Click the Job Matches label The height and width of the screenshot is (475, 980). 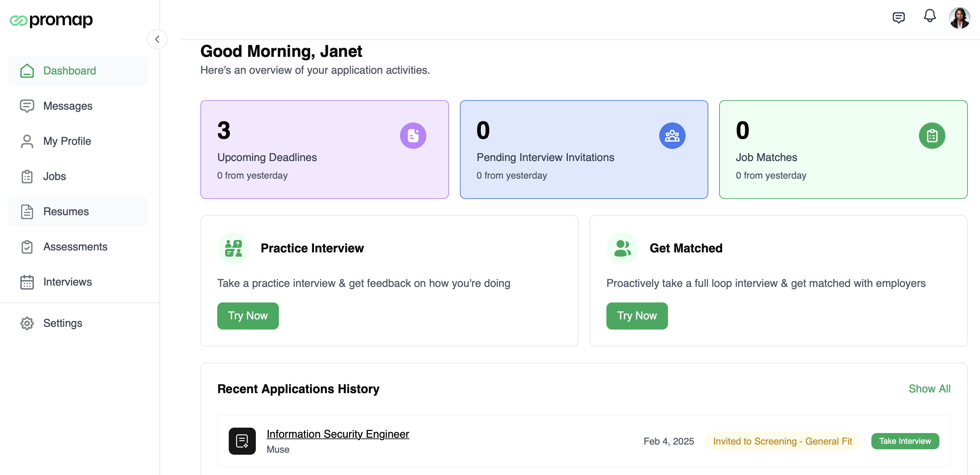click(x=766, y=157)
